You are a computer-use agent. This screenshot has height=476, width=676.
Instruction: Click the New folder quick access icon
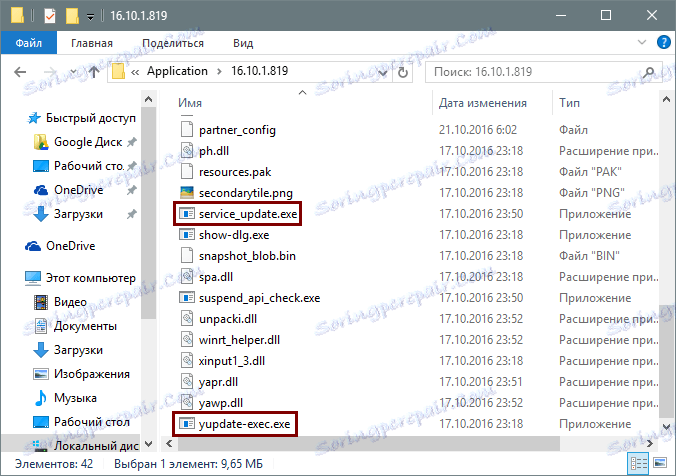coord(72,16)
